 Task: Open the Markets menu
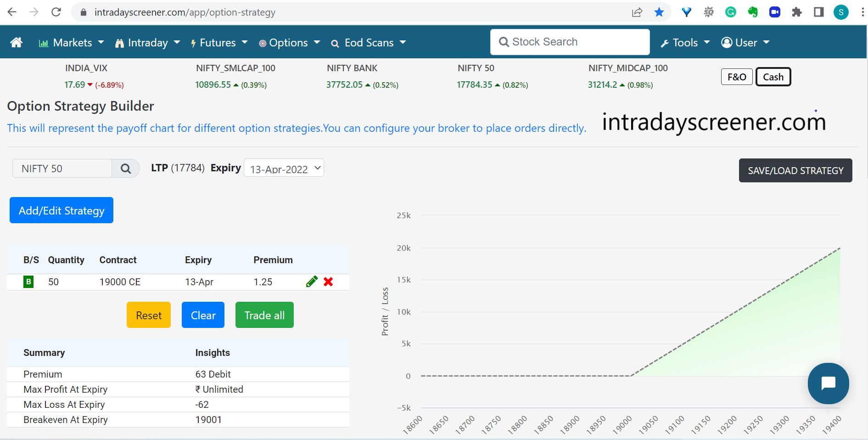71,42
